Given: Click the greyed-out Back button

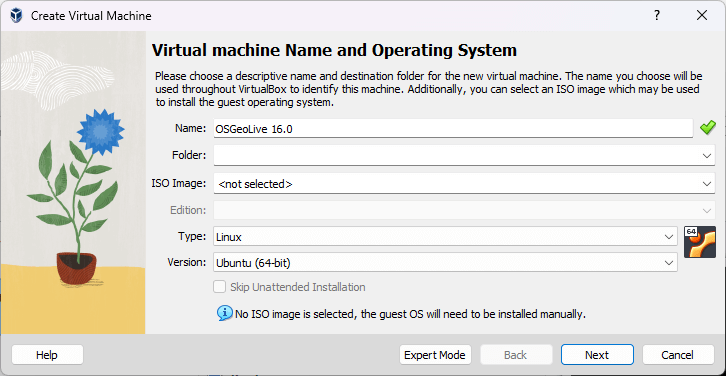Looking at the screenshot, I should point(515,355).
